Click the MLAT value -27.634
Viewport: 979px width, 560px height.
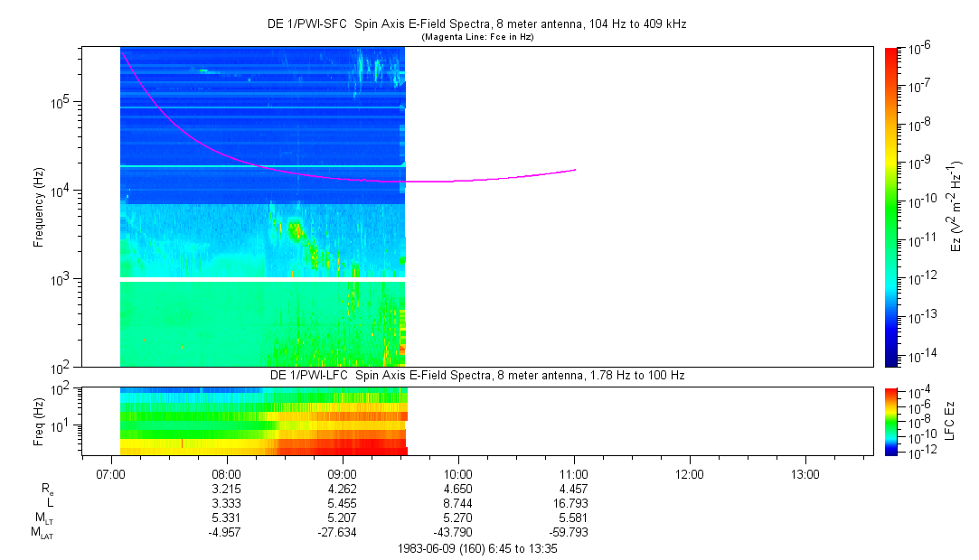coord(338,533)
